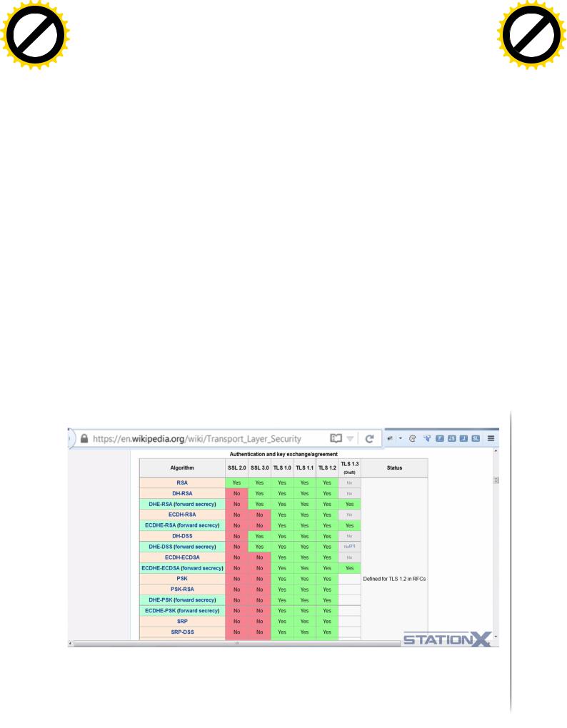Open the PSK algorithm link
The width and height of the screenshot is (567, 728).
click(x=182, y=579)
